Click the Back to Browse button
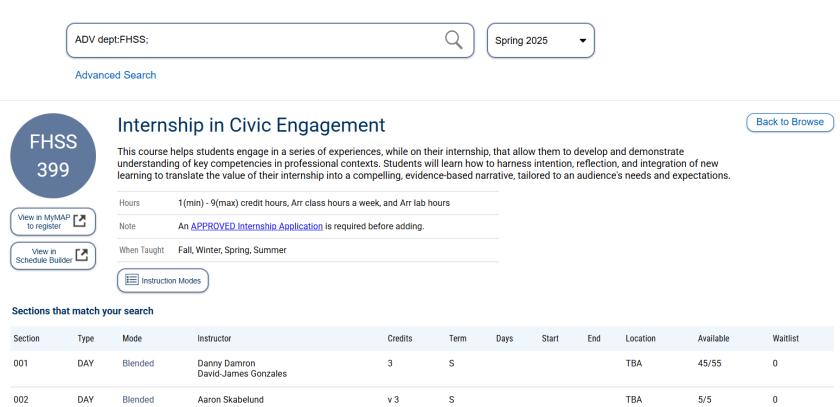 (789, 122)
